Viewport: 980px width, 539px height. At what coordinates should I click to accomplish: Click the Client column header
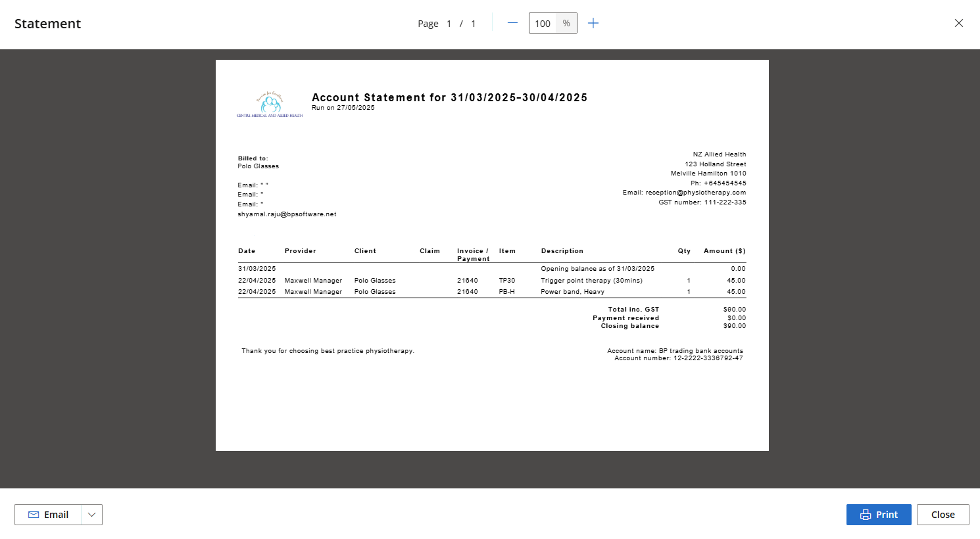(365, 251)
